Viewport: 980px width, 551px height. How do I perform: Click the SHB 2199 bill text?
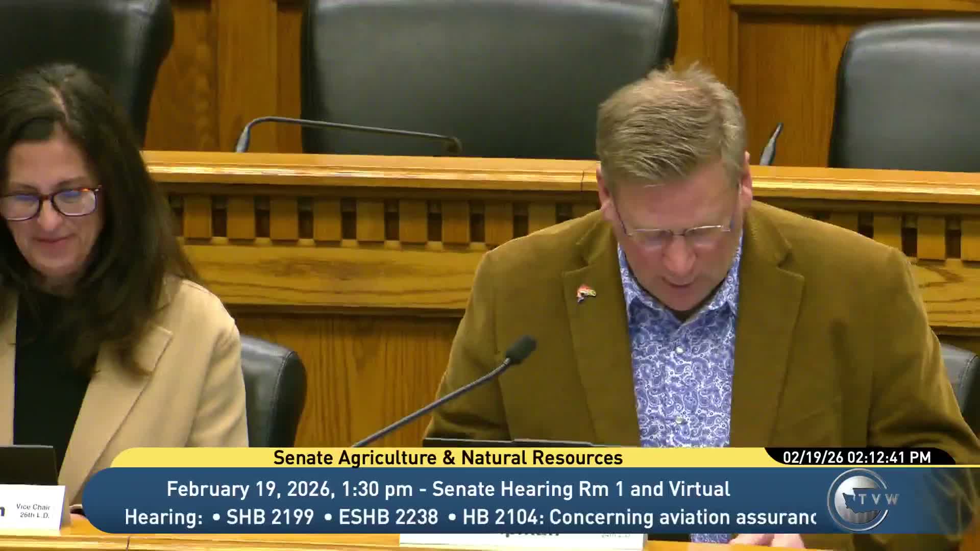[270, 517]
